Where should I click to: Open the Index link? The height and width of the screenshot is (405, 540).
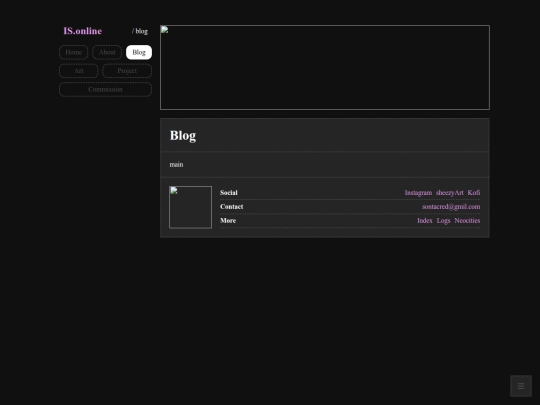(x=425, y=220)
